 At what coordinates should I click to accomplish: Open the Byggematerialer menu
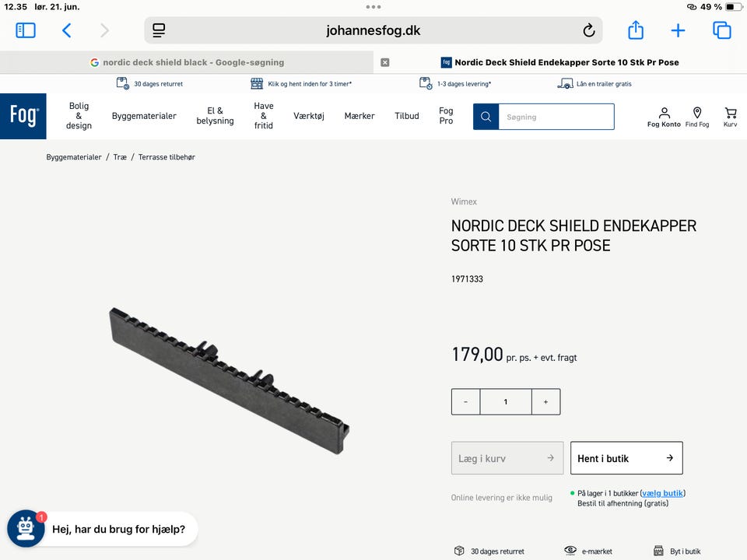tap(144, 116)
